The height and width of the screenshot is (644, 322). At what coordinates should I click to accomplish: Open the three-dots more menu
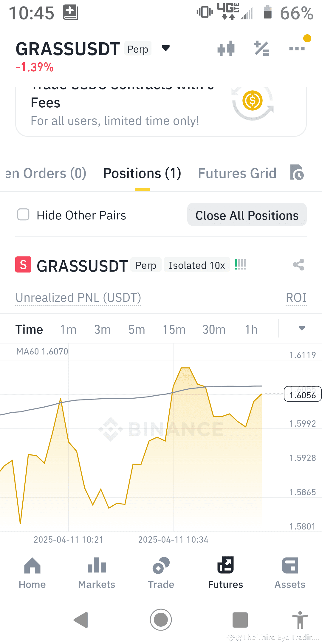[297, 48]
